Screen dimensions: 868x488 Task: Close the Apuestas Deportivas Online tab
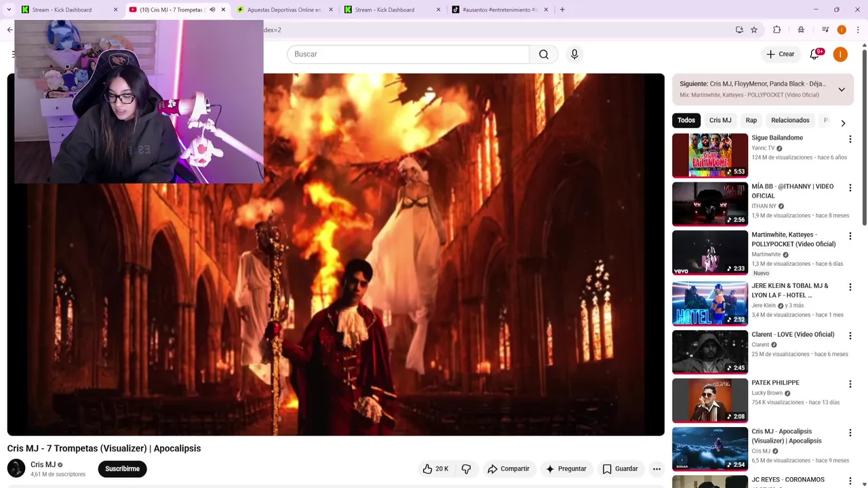pyautogui.click(x=331, y=9)
